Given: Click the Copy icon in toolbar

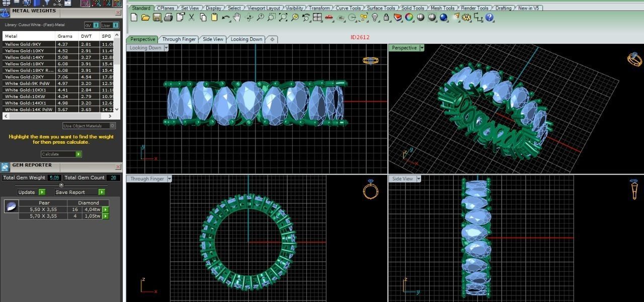Looking at the screenshot, I should pyautogui.click(x=203, y=18).
